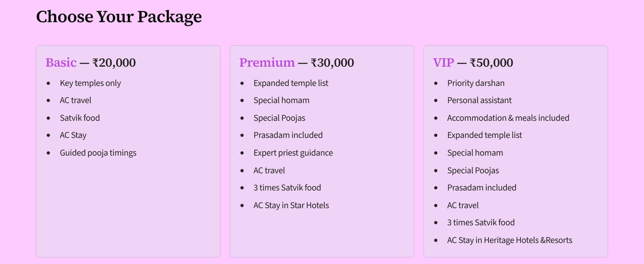Click Personal assistant list item
This screenshot has height=264, width=644.
click(479, 101)
